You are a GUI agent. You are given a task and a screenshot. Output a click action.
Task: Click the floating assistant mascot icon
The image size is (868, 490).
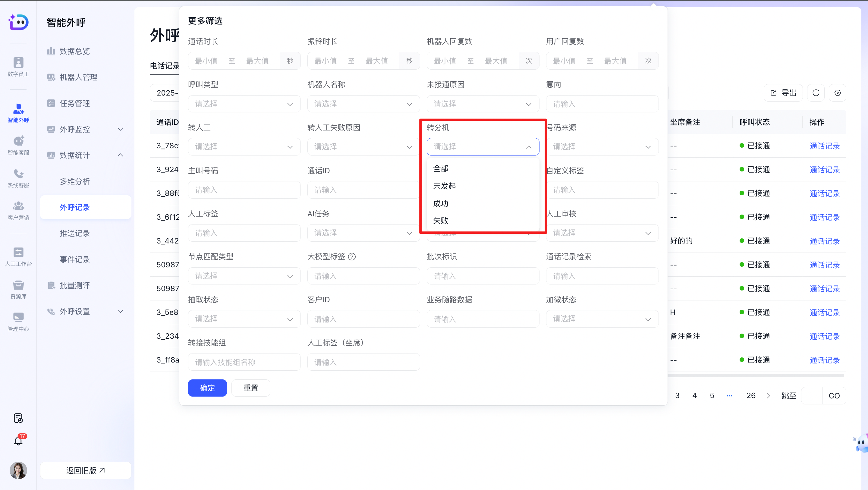(x=861, y=443)
